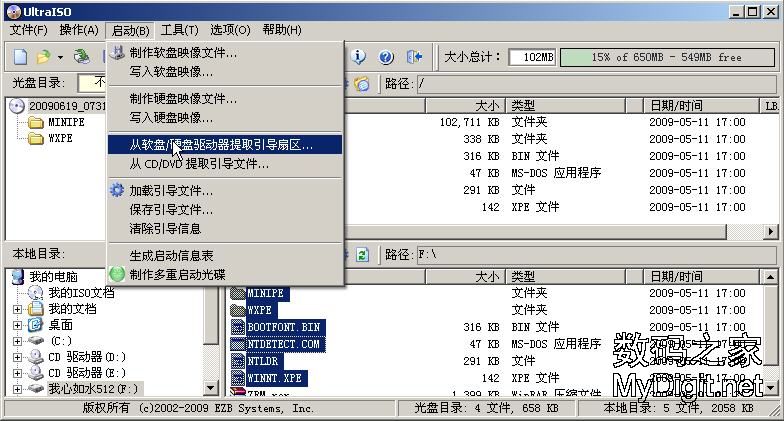784x421 pixels.
Task: Click the 102MB total size field
Action: pyautogui.click(x=532, y=57)
